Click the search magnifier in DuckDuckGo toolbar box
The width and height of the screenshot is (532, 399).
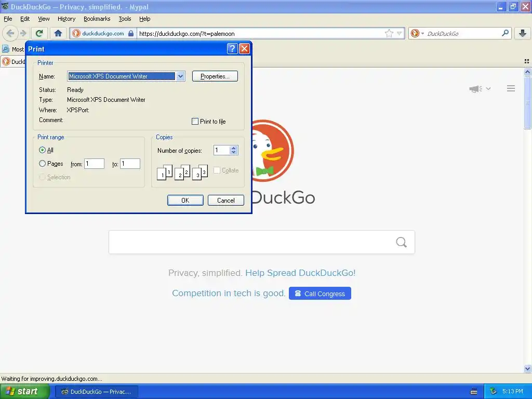tap(505, 33)
